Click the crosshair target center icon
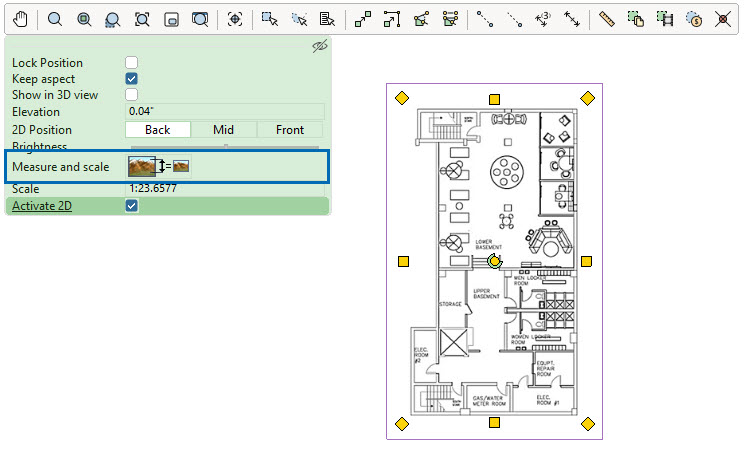 click(235, 19)
